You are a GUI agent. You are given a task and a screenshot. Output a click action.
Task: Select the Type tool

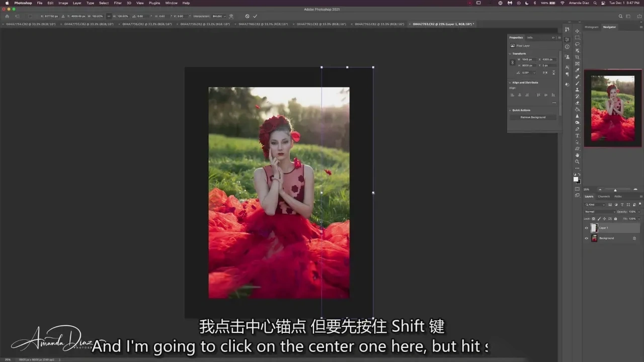[x=577, y=136]
